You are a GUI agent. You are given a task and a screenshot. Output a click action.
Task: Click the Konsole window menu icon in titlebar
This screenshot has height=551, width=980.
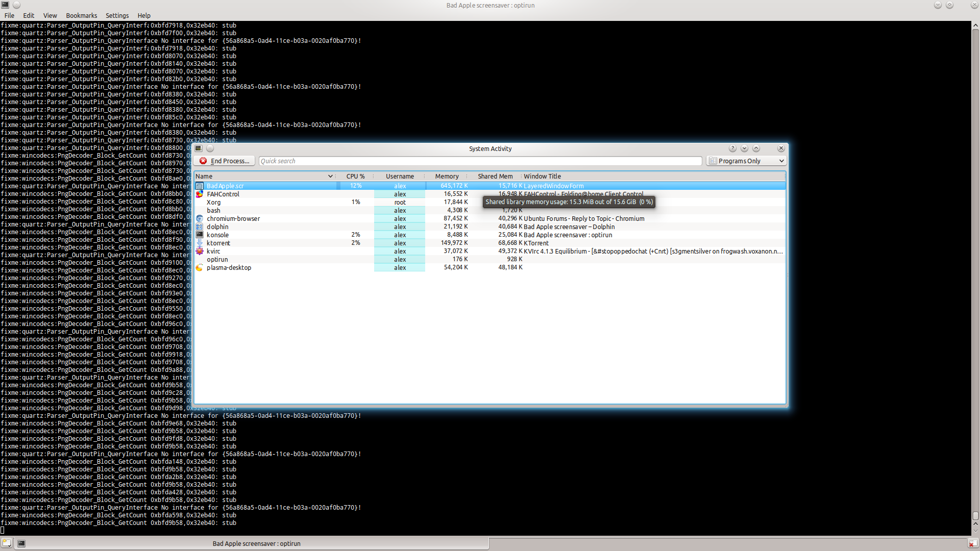point(5,5)
